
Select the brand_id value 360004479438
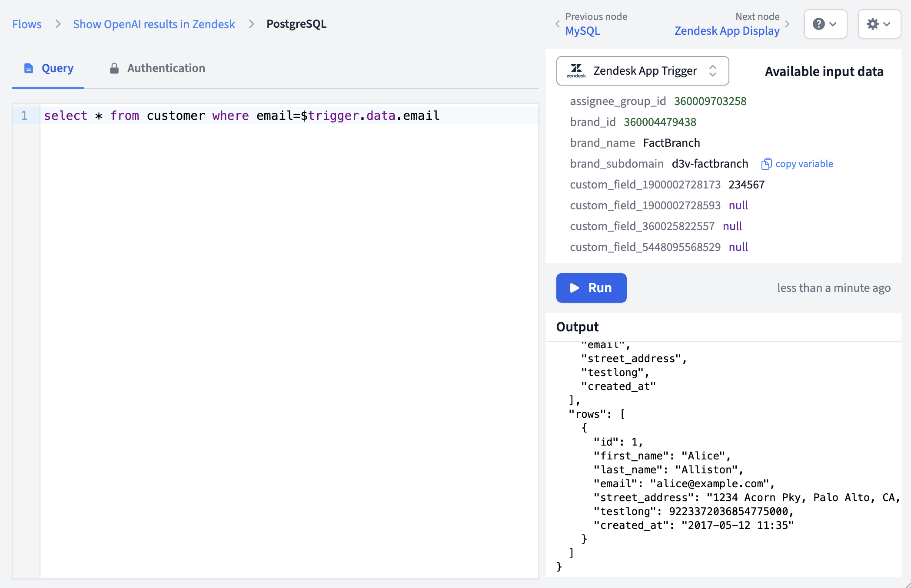pyautogui.click(x=660, y=122)
